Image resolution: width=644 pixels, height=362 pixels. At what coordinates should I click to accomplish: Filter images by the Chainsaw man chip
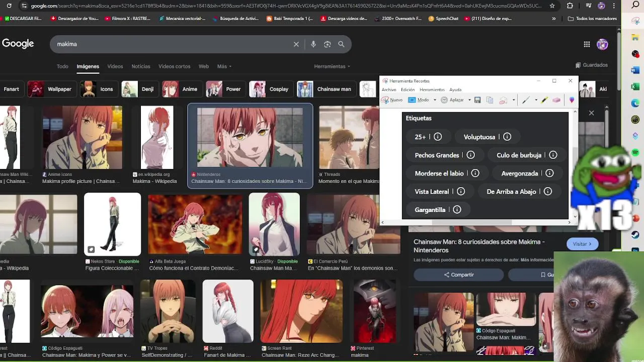[326, 89]
